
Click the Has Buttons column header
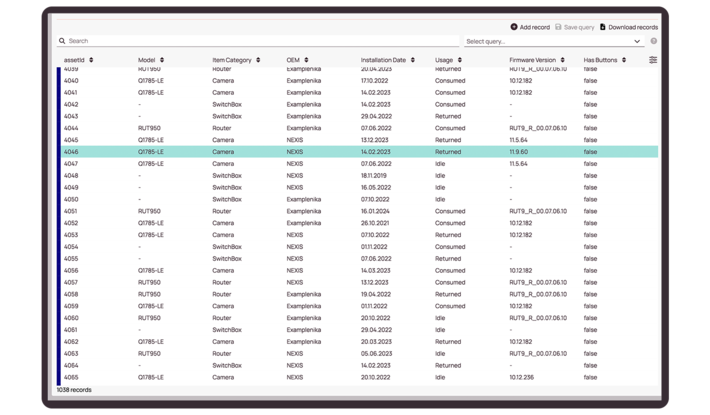click(600, 60)
